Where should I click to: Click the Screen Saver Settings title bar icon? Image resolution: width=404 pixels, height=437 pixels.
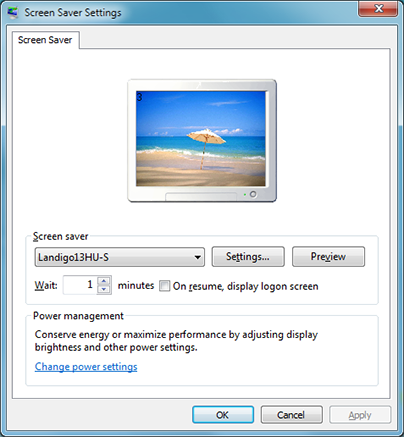click(13, 12)
